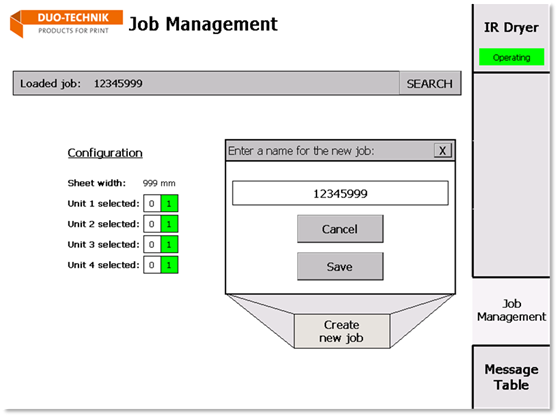Click the Loaded job field showing 12345999
Screen dimensions: 558x417
(206, 84)
